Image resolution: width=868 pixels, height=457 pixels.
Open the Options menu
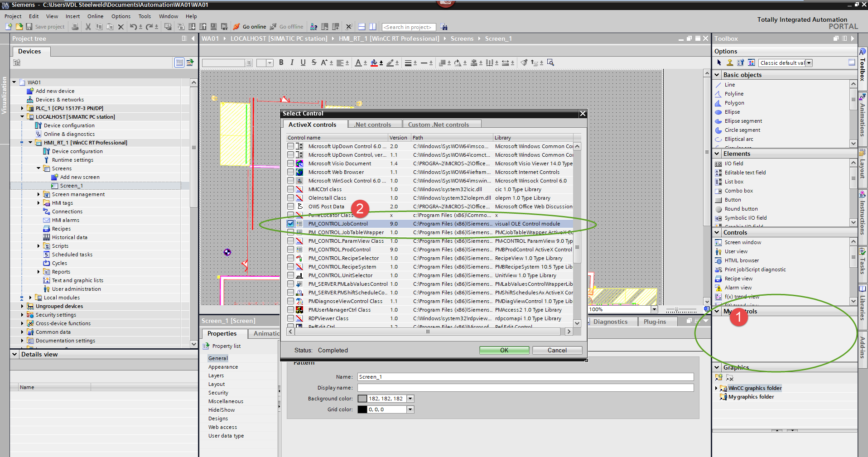tap(121, 16)
